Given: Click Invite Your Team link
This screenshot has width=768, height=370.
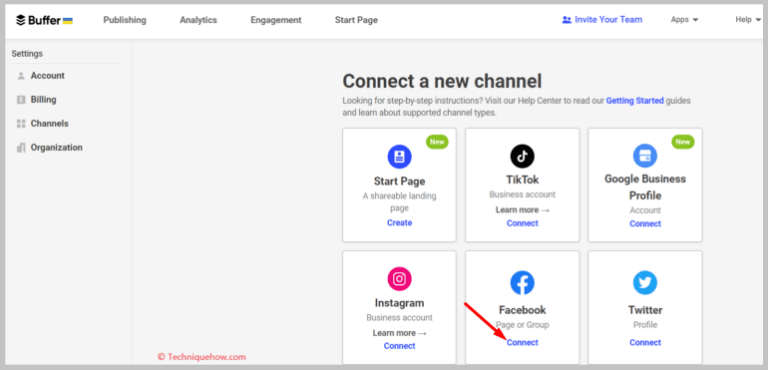Looking at the screenshot, I should [608, 20].
